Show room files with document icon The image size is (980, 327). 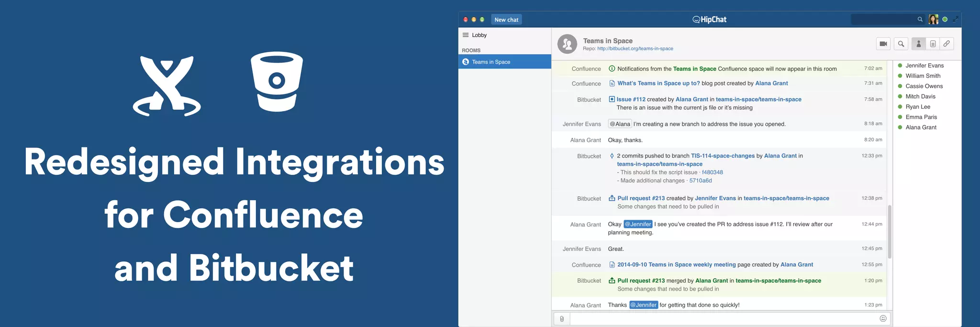(x=933, y=44)
